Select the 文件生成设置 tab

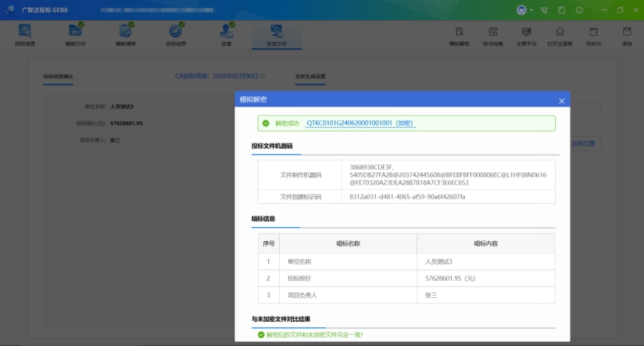[x=310, y=77]
